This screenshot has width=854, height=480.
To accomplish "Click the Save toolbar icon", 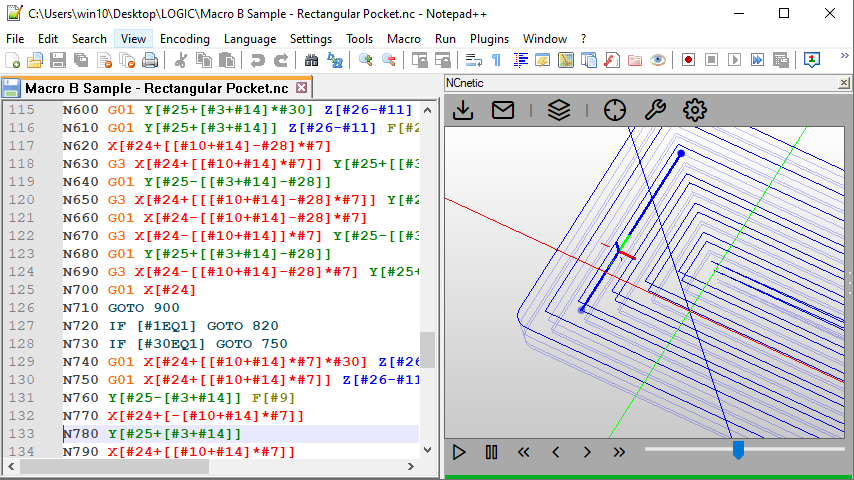I will coord(58,60).
